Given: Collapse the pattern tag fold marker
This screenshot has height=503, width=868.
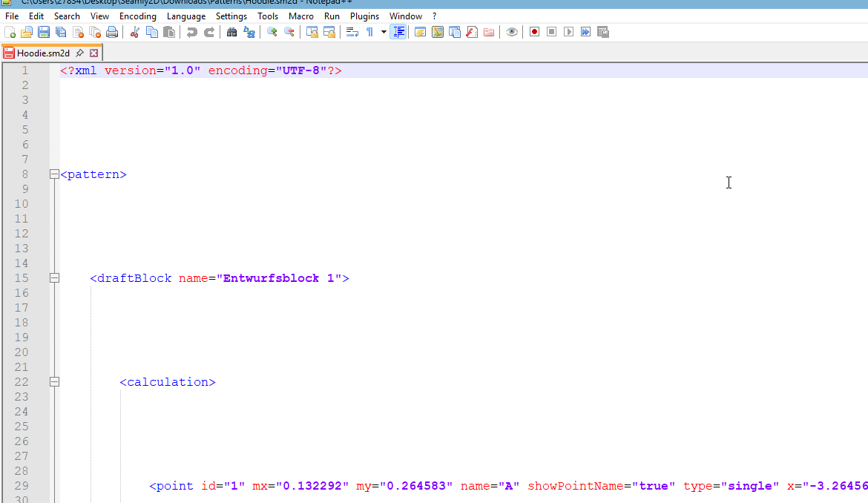Looking at the screenshot, I should (53, 174).
